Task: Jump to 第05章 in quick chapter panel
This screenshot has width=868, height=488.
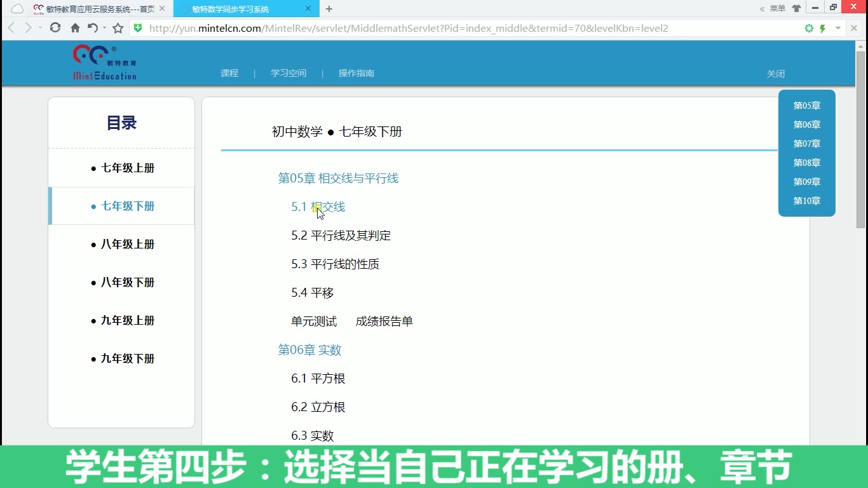Action: (x=807, y=105)
